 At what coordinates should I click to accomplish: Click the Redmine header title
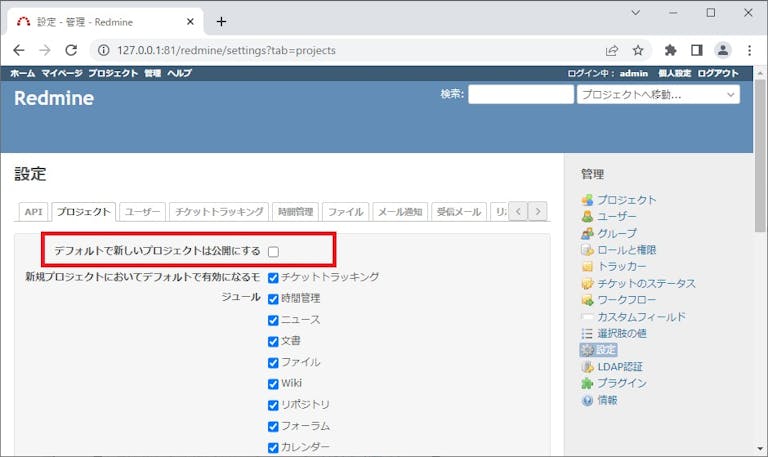(54, 98)
